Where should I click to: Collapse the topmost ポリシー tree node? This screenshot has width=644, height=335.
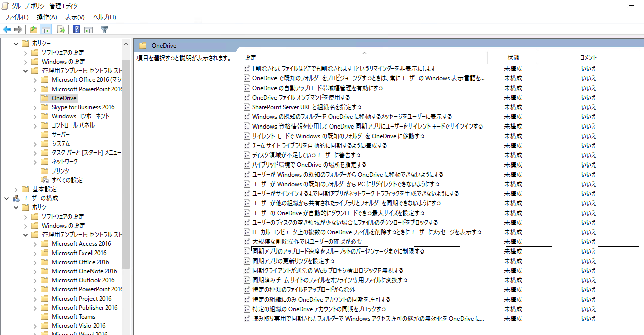pos(16,44)
